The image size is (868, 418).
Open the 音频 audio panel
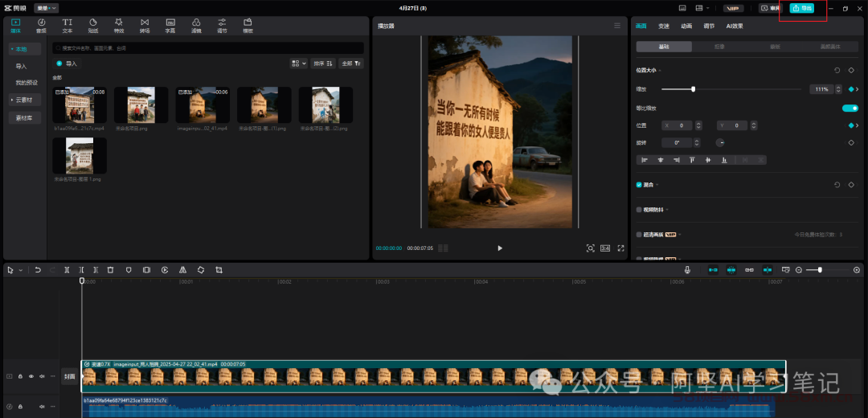(x=42, y=26)
